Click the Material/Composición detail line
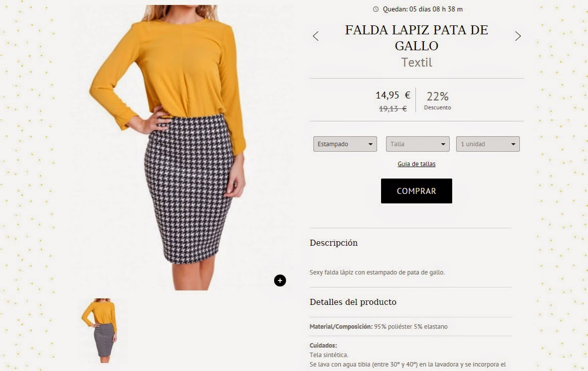Screen dimensions: 588x371 tap(379, 326)
